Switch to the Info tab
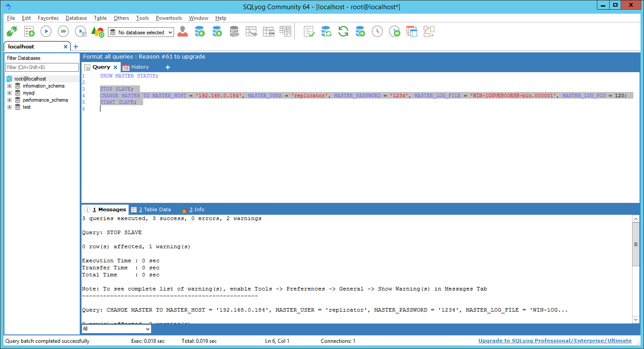 point(193,209)
